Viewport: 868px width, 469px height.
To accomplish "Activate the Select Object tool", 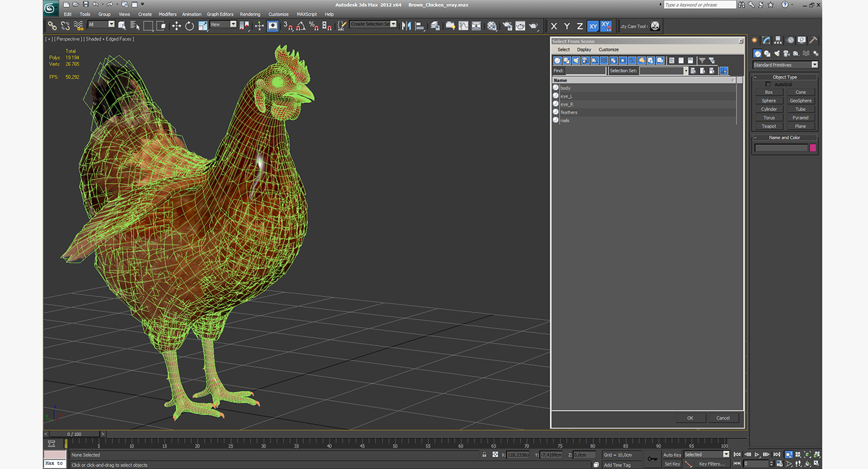I will click(x=122, y=26).
